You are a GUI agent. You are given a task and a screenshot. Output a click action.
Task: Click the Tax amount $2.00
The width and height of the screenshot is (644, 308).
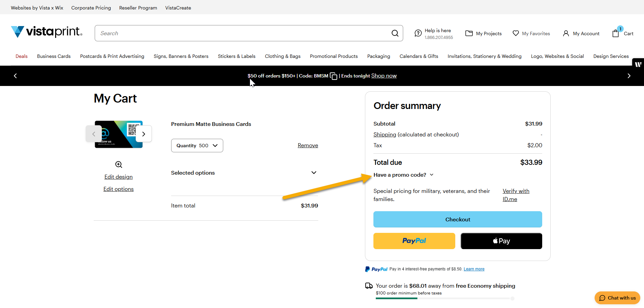[x=535, y=145]
